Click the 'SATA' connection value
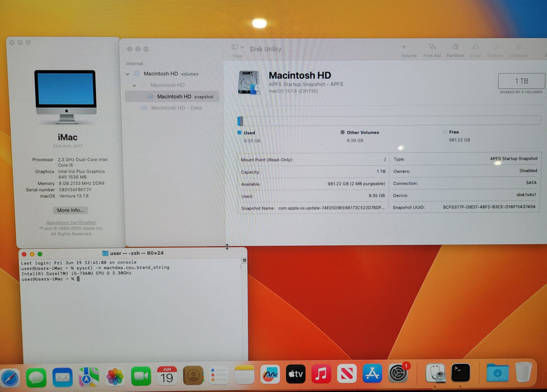The height and width of the screenshot is (392, 547). (531, 183)
